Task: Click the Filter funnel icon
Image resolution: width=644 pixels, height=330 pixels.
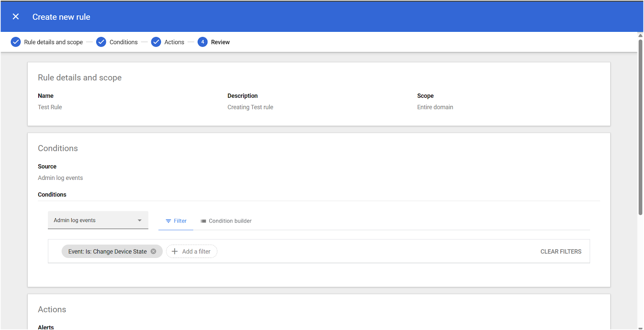Action: tap(168, 221)
